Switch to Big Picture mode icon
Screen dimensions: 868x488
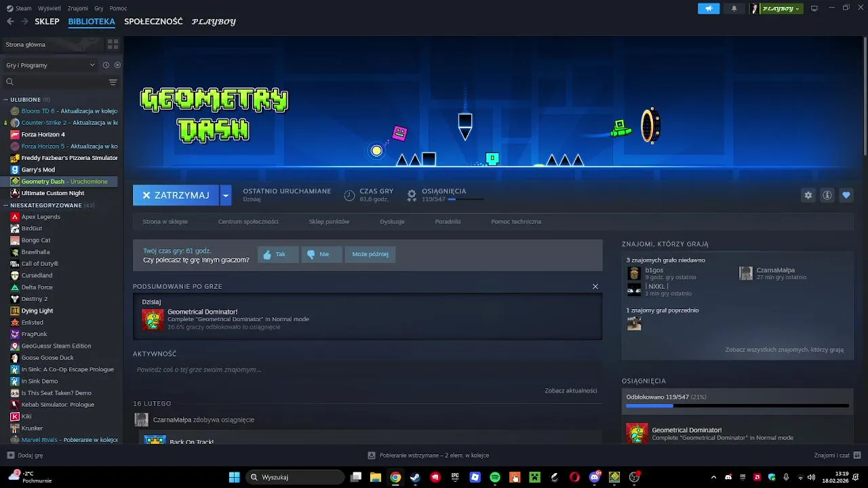(814, 8)
